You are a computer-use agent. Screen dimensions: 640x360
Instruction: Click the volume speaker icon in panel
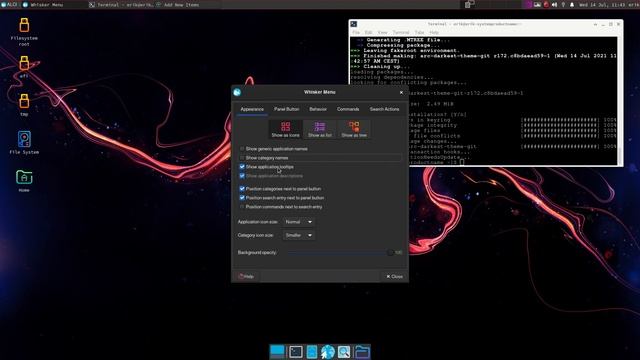554,4
